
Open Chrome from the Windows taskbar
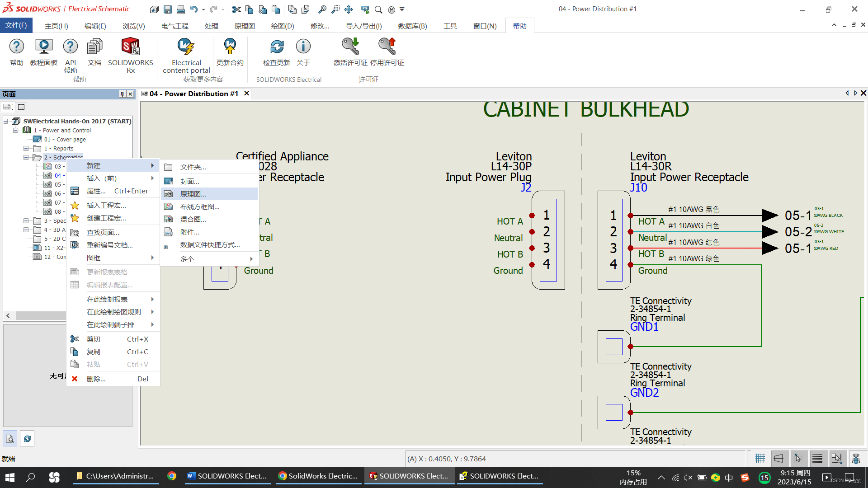tap(171, 476)
